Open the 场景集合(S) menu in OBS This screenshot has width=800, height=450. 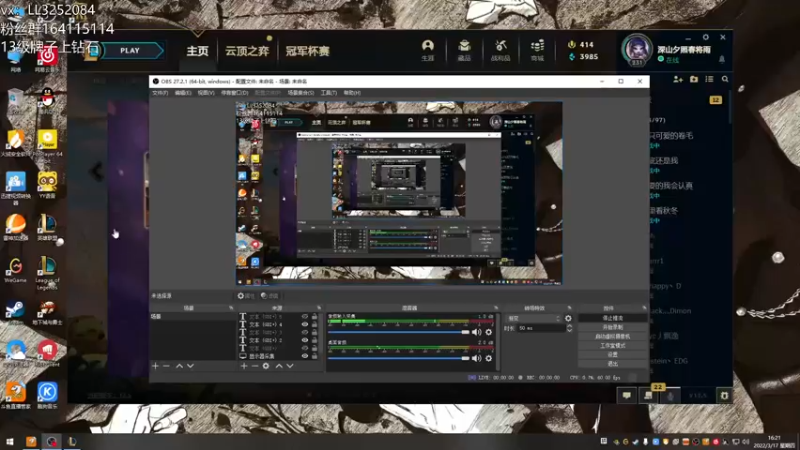[x=301, y=93]
